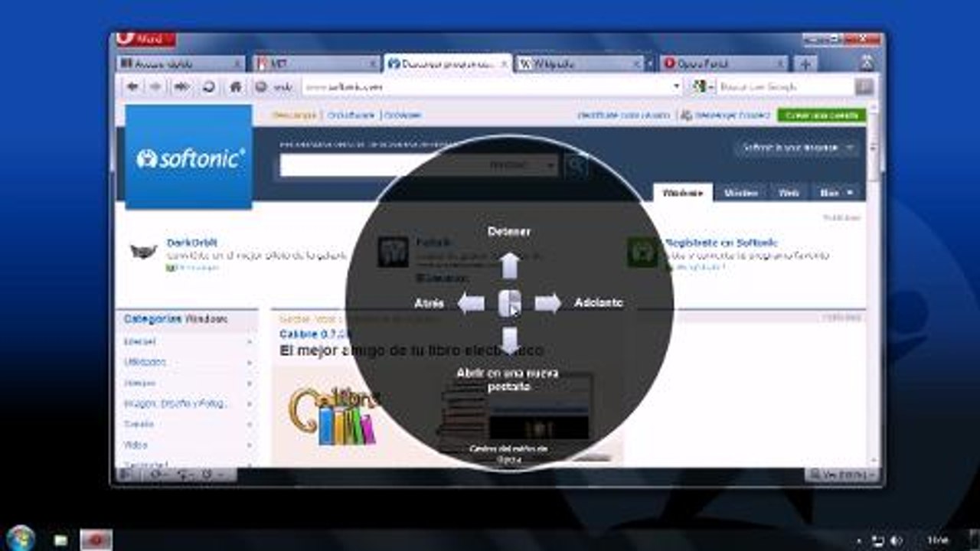Open the volume icon in system tray
This screenshot has height=551, width=980.
[x=895, y=540]
